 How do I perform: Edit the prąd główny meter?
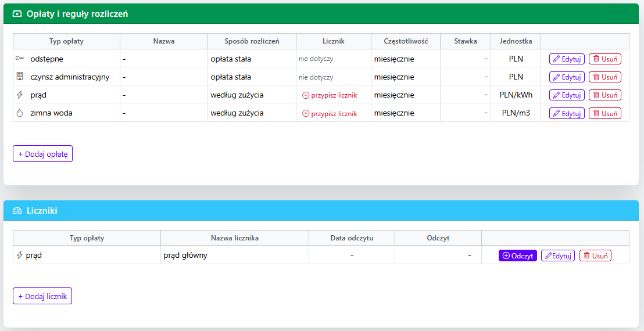pos(558,256)
